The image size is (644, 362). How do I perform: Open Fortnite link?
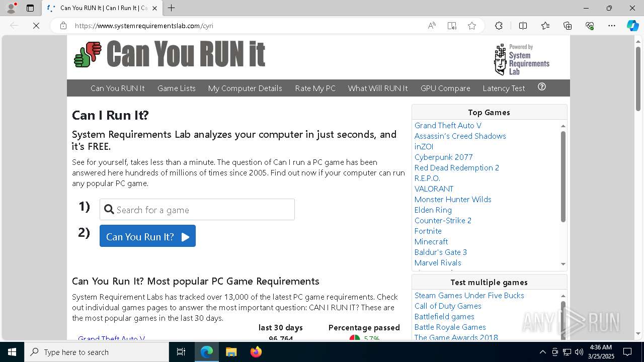pos(428,231)
